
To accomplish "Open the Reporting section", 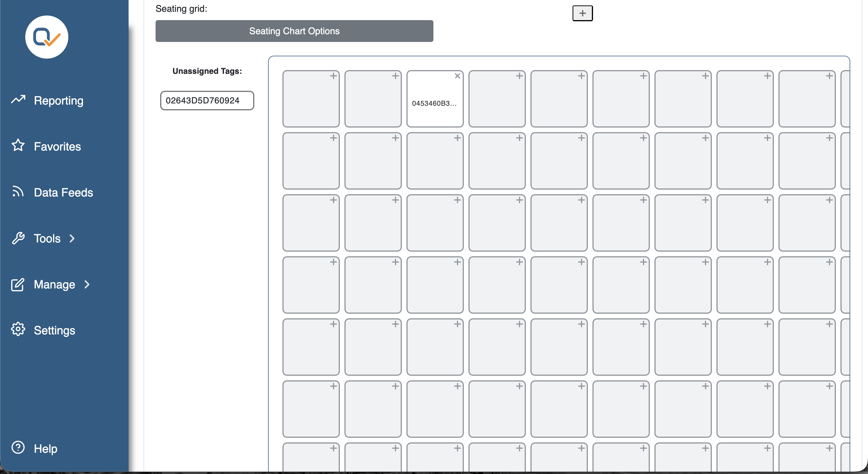I will [x=58, y=101].
